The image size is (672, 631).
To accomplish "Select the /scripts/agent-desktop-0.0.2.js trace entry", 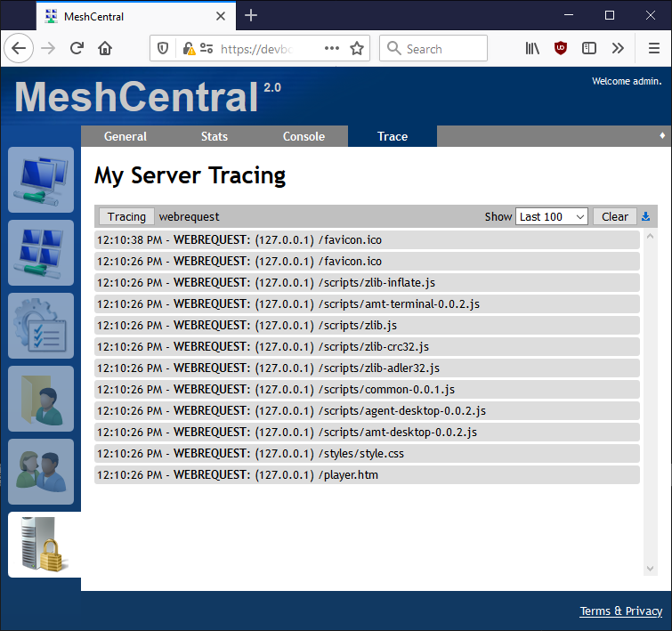I will point(367,410).
